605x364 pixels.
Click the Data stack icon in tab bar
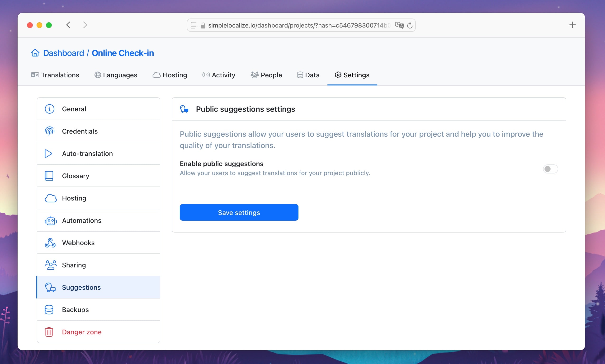[x=300, y=75]
